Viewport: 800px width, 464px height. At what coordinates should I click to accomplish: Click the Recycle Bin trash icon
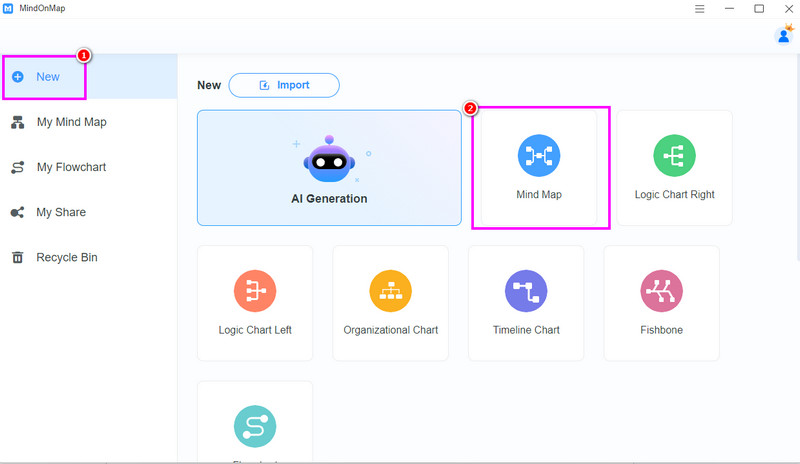tap(18, 257)
